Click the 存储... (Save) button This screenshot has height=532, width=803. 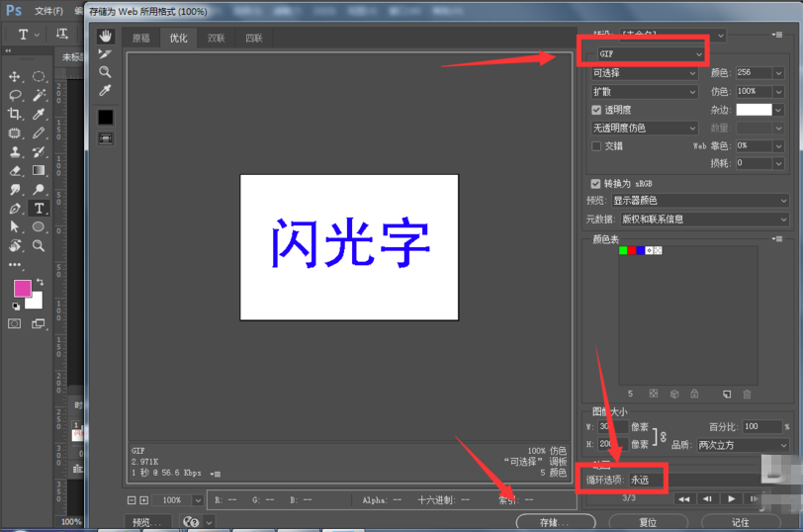[x=555, y=522]
